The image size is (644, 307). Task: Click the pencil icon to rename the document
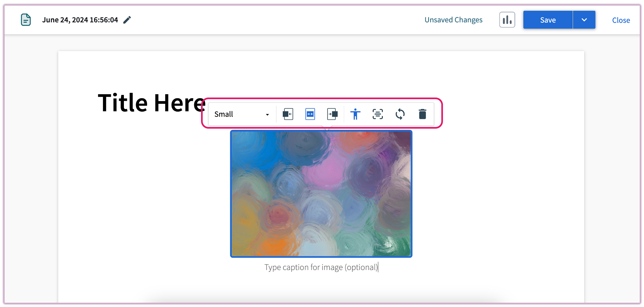pyautogui.click(x=127, y=20)
